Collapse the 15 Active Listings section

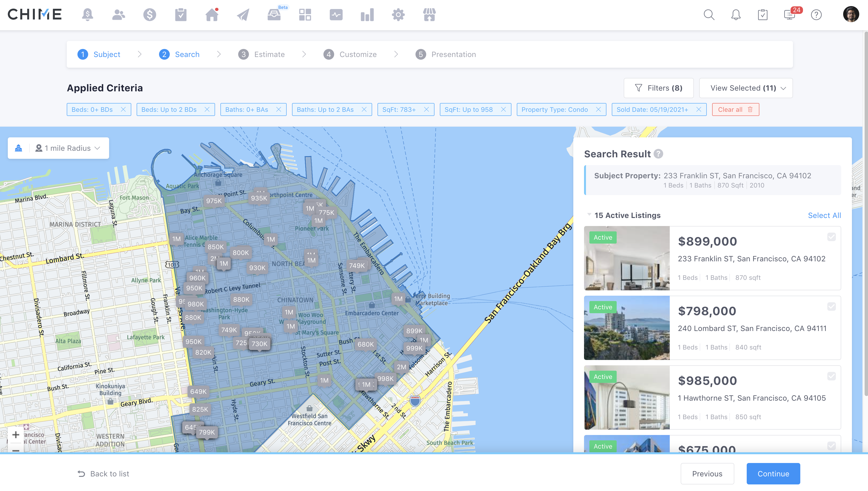coord(589,215)
